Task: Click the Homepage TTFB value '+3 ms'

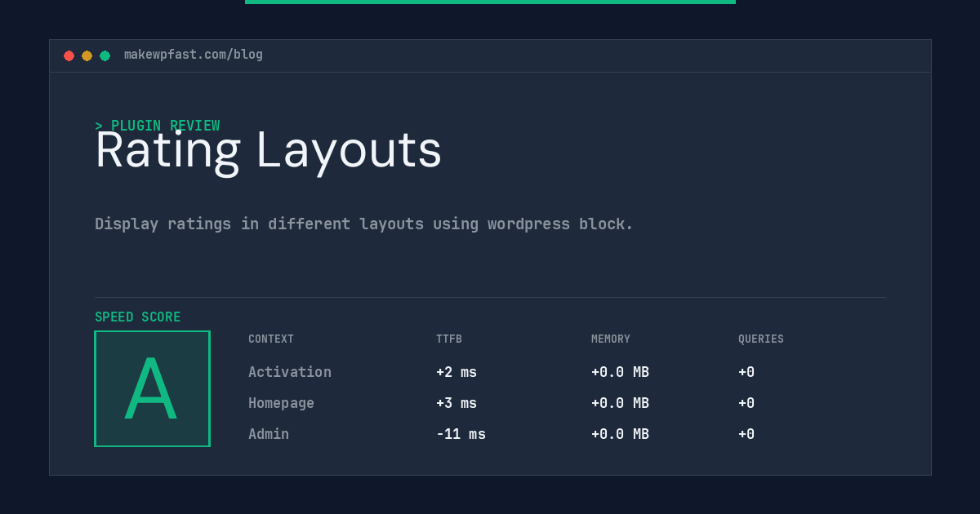Action: click(457, 403)
